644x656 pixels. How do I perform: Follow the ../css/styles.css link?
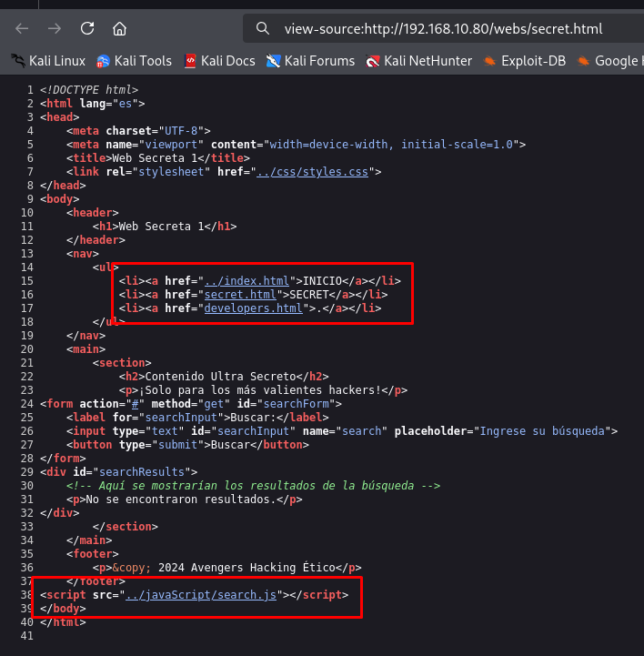312,172
